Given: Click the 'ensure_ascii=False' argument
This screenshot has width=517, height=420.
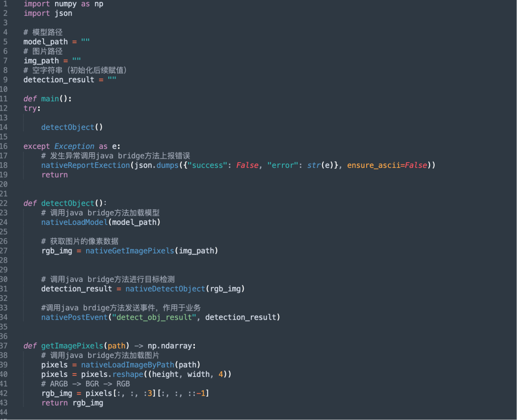Looking at the screenshot, I should click(x=387, y=166).
